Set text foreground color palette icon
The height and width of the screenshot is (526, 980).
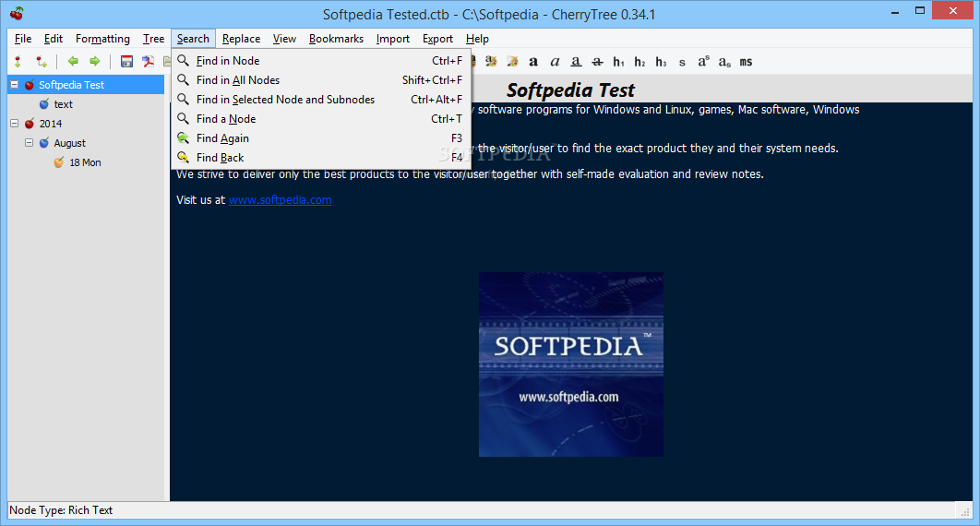tap(491, 61)
